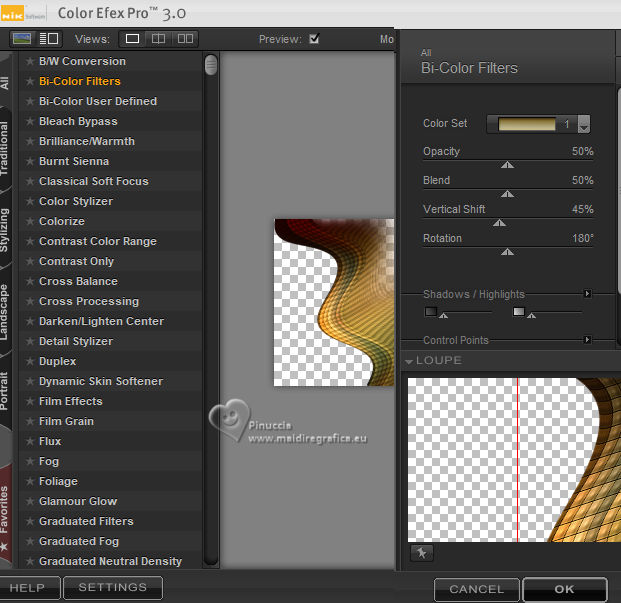Viewport: 621px width, 603px height.
Task: Click the filter list scrollbar thumb
Action: click(211, 65)
